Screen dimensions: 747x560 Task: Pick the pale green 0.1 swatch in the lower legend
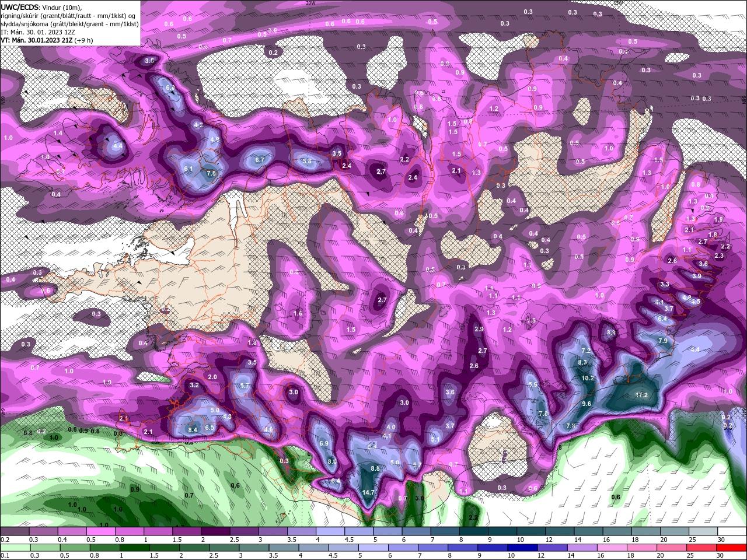15,547
